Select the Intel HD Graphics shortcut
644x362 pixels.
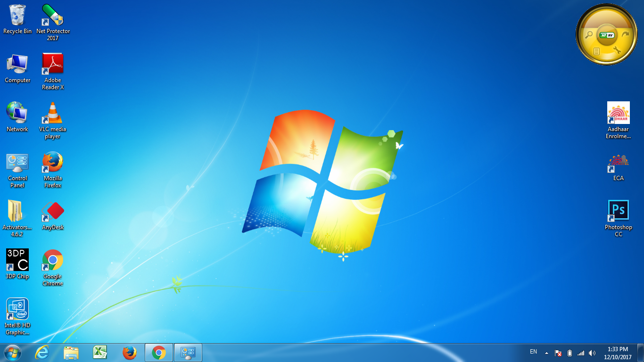[x=17, y=316]
